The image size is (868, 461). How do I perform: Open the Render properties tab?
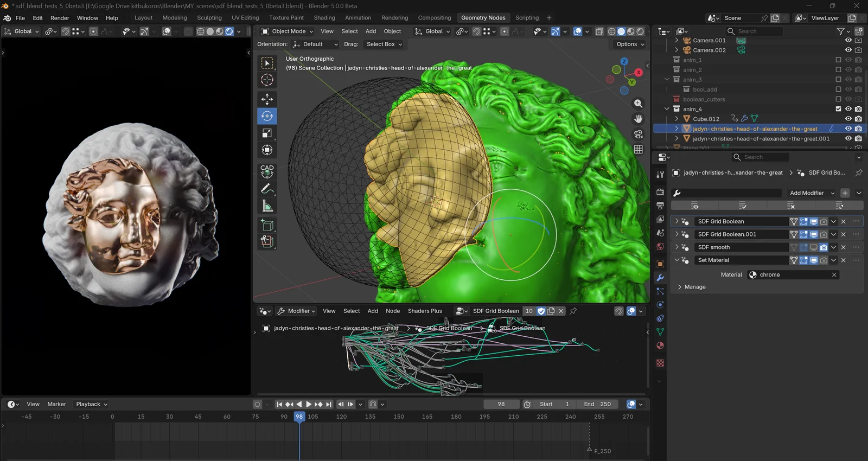click(660, 192)
